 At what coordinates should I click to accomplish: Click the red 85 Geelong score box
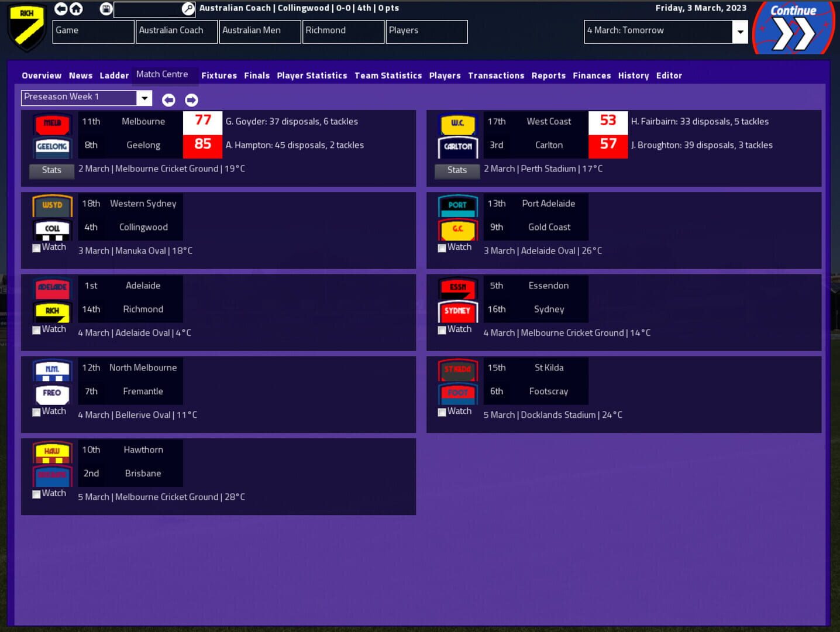(202, 145)
